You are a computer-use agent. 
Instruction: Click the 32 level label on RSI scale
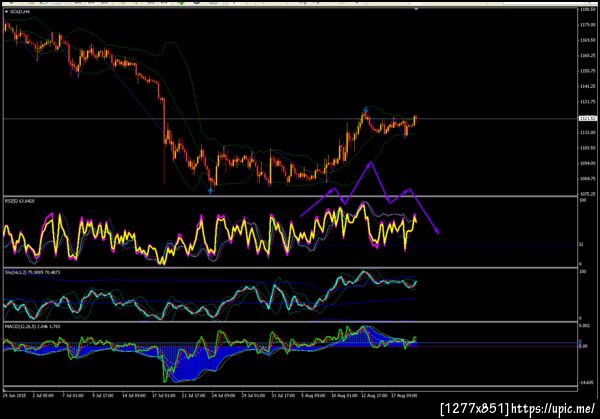[581, 244]
